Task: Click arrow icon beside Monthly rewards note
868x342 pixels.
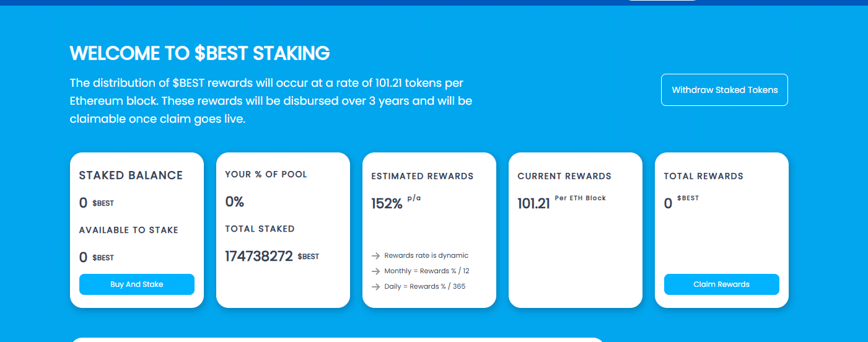Action: point(375,271)
